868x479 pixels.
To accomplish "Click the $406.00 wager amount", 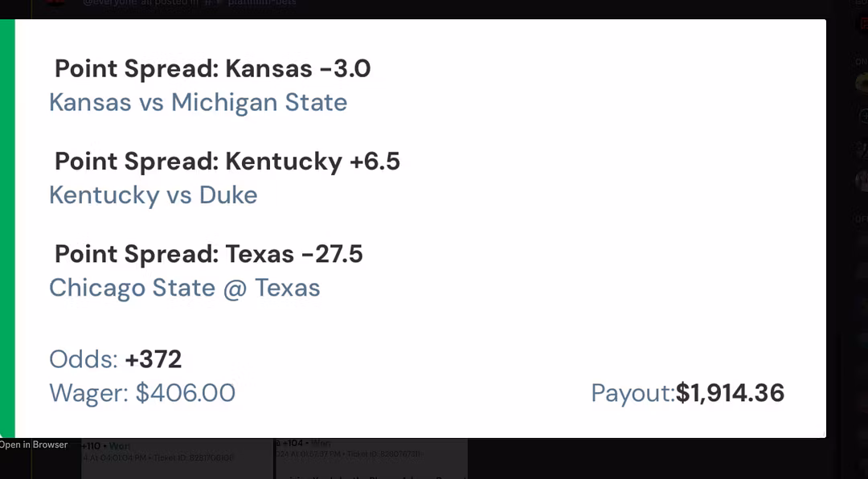I will (185, 393).
